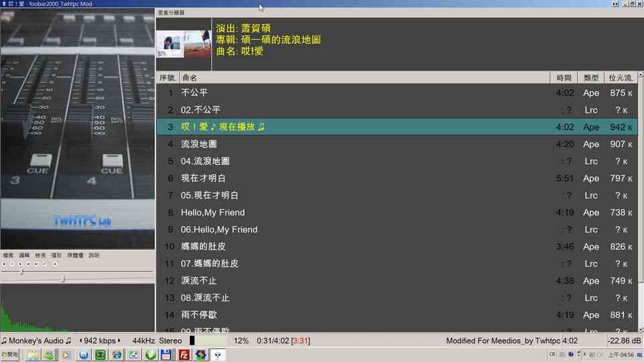Click the blue floppy disk taskbar icon

[x=166, y=355]
